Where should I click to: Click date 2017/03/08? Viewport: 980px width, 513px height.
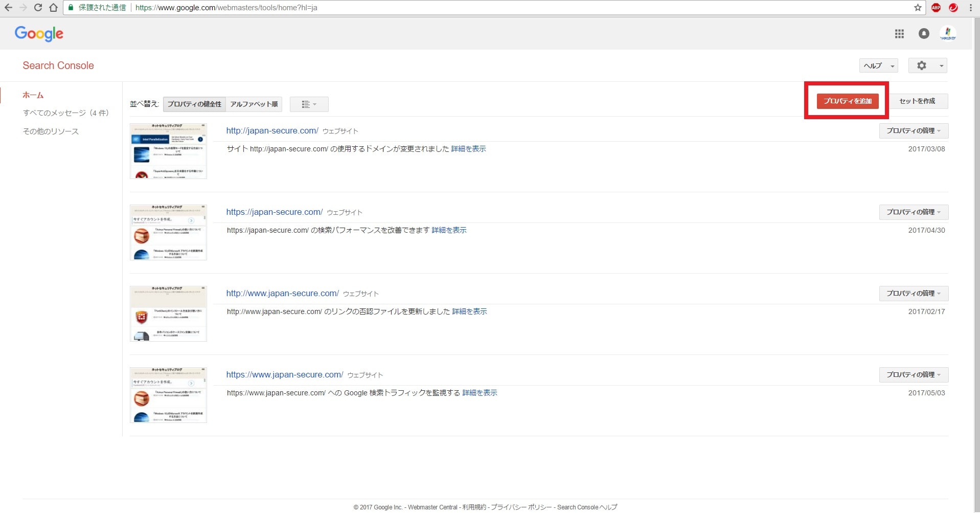point(926,149)
